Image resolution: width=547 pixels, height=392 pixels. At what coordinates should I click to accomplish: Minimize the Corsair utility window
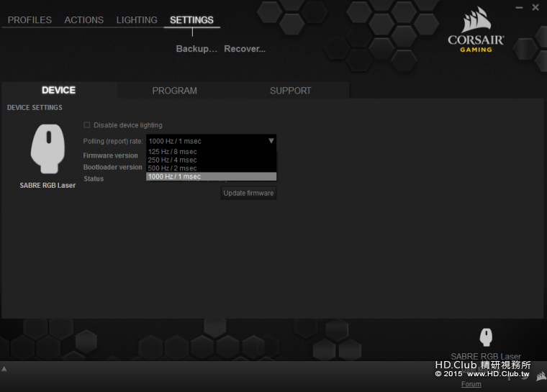pos(519,7)
